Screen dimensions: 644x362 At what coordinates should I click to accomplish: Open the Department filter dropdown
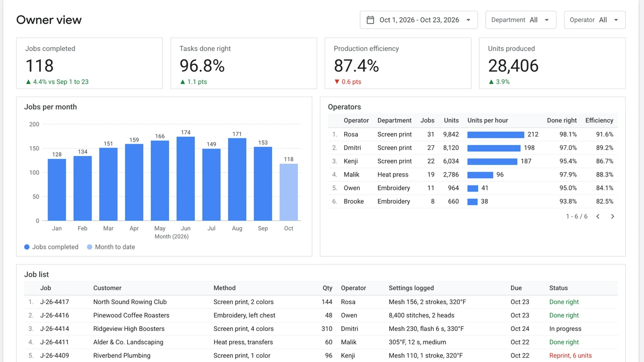pyautogui.click(x=521, y=20)
